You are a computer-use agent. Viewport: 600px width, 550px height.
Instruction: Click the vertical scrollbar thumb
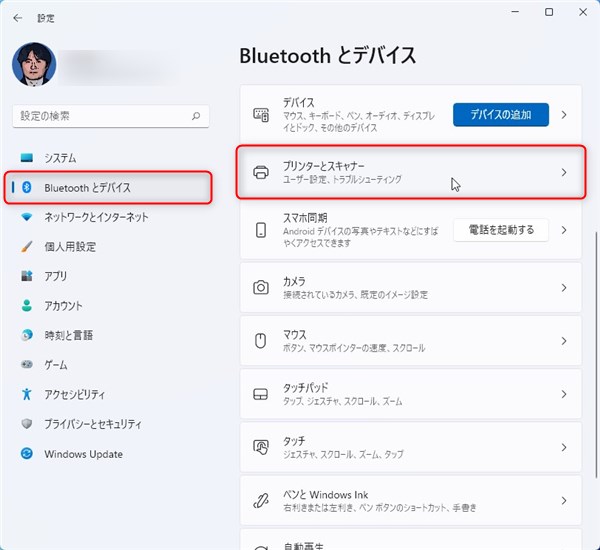pos(596,355)
